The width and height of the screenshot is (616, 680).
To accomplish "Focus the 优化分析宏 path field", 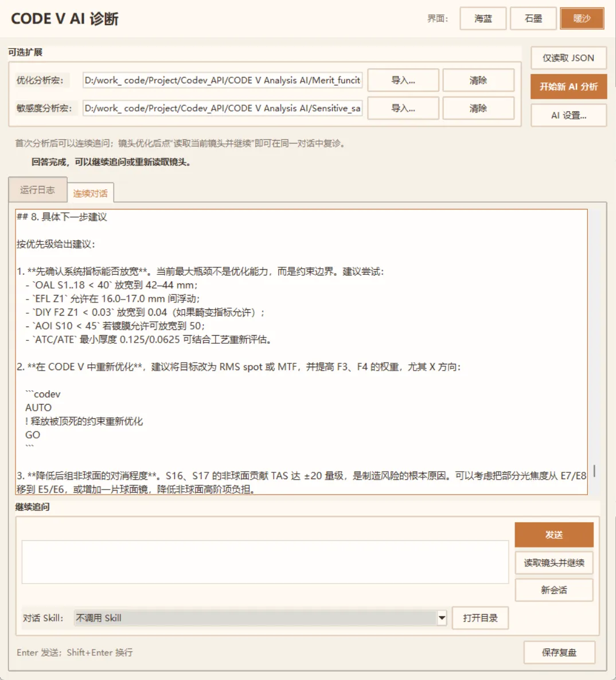I will 223,80.
